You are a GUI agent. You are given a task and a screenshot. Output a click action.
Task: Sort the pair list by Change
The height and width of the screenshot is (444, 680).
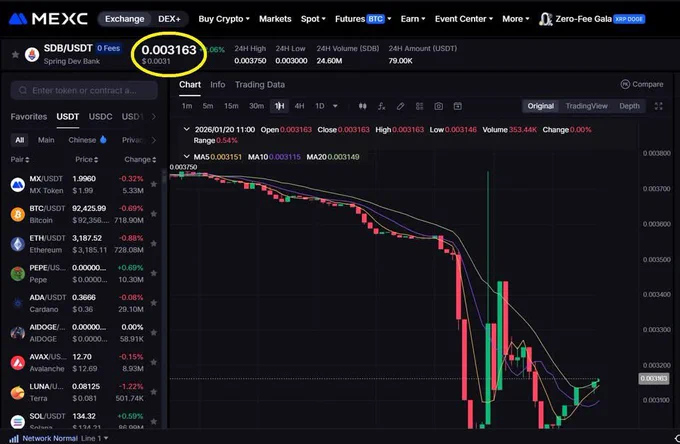pos(140,159)
